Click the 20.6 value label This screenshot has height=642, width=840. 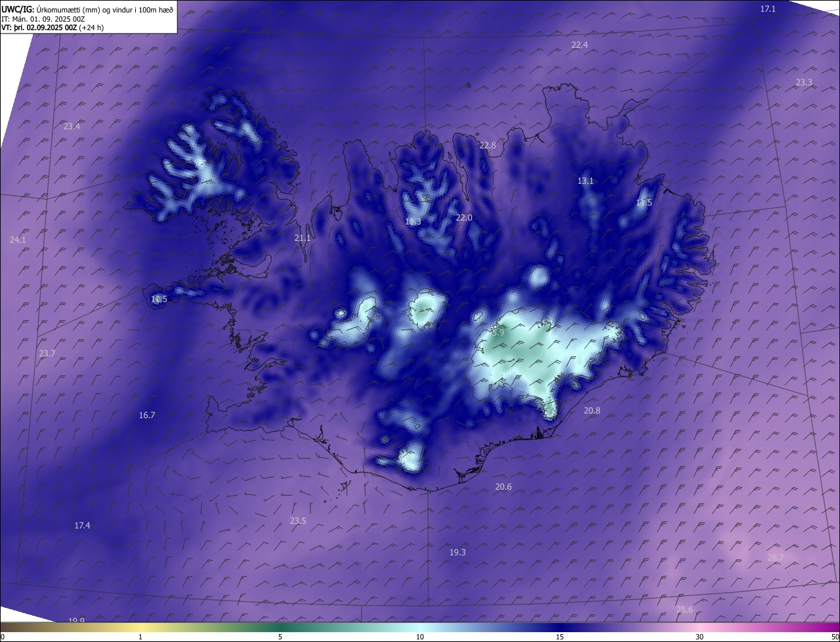(503, 487)
